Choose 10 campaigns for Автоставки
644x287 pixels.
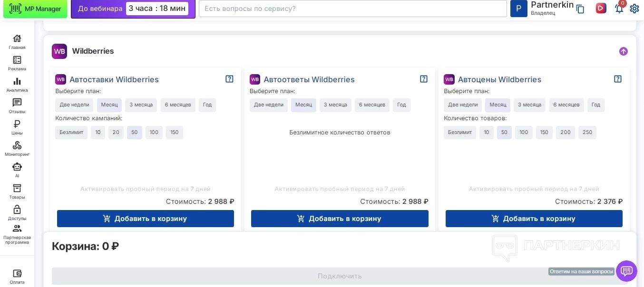(x=98, y=133)
